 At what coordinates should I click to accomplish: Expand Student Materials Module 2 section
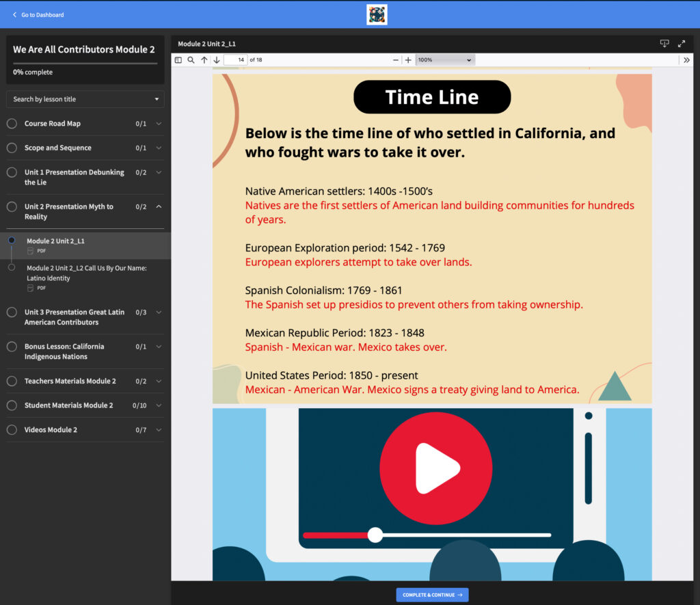(x=159, y=405)
